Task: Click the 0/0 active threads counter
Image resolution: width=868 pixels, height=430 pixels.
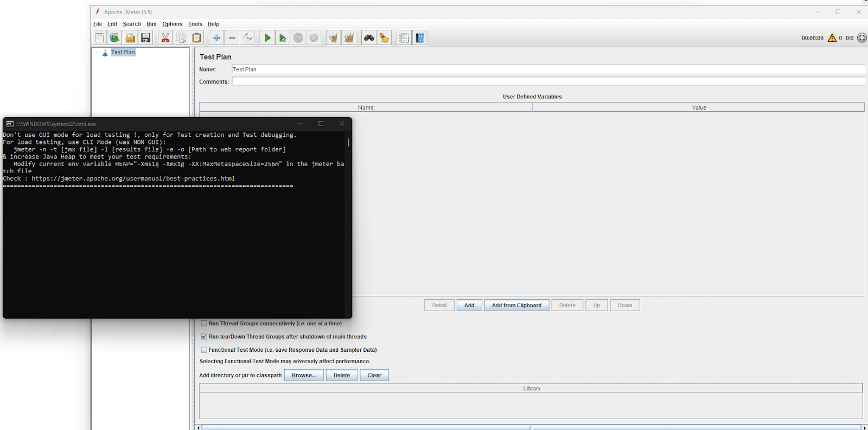Action: (x=850, y=38)
